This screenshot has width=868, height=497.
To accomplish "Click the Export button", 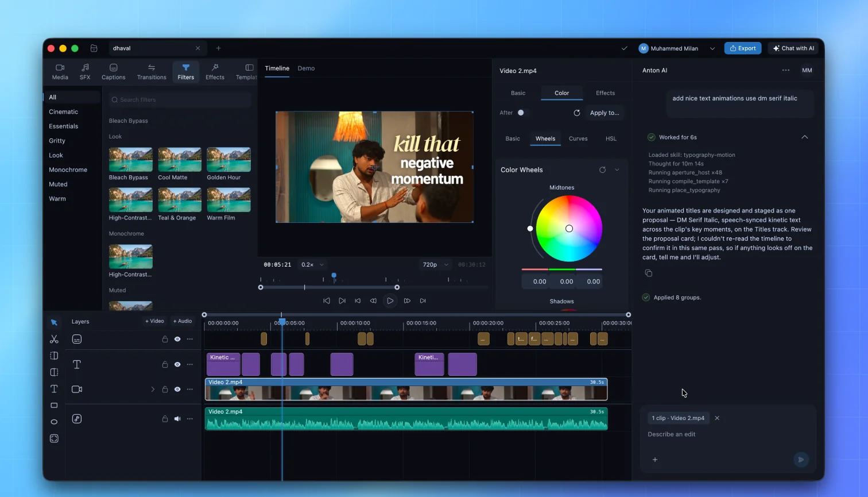I will tap(743, 48).
